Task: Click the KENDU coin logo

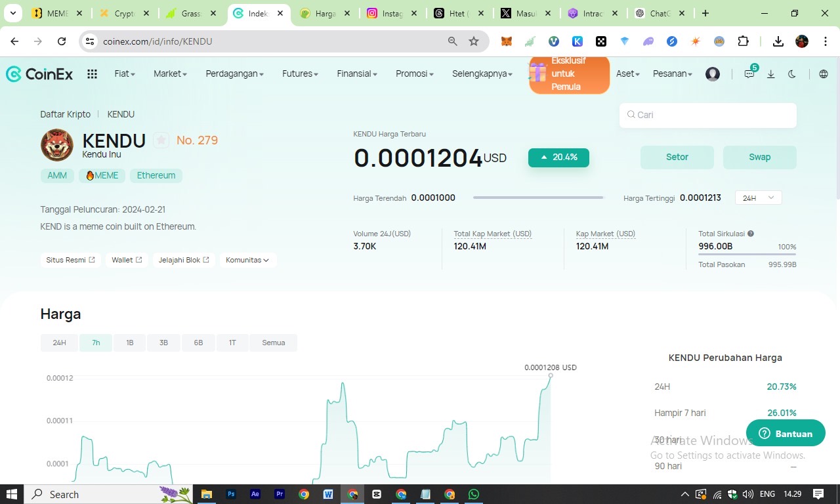Action: point(57,145)
